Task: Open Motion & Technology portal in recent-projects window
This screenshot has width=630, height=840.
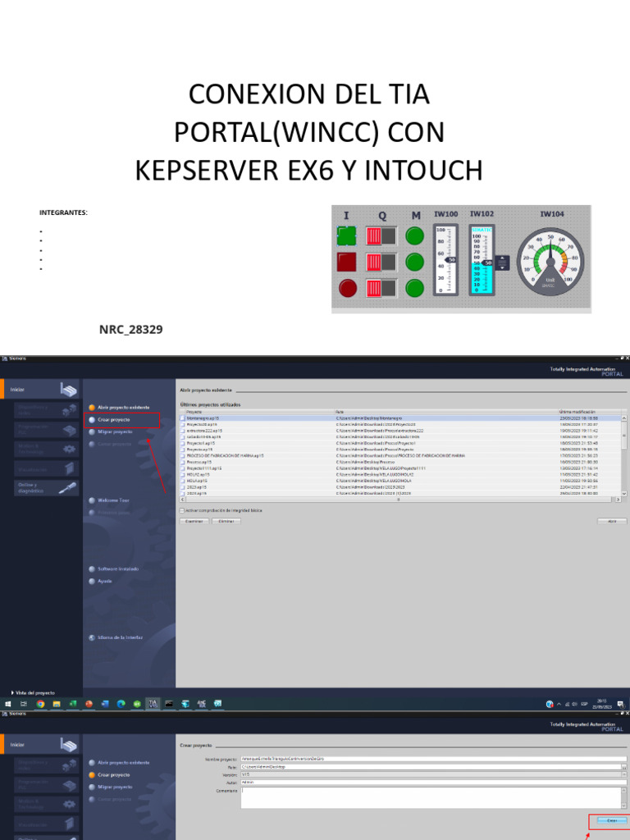Action: (x=46, y=449)
